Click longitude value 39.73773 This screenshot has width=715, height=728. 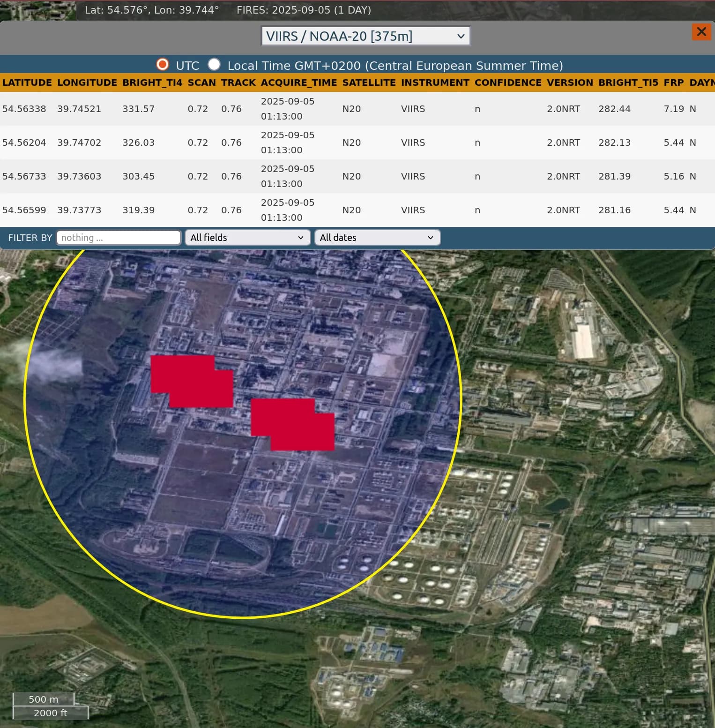pos(79,210)
